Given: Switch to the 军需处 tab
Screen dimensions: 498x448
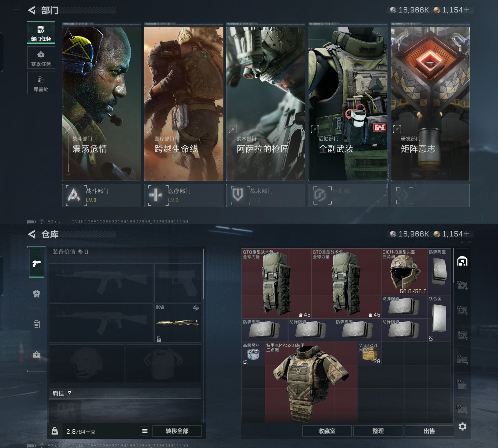Looking at the screenshot, I should (x=41, y=83).
